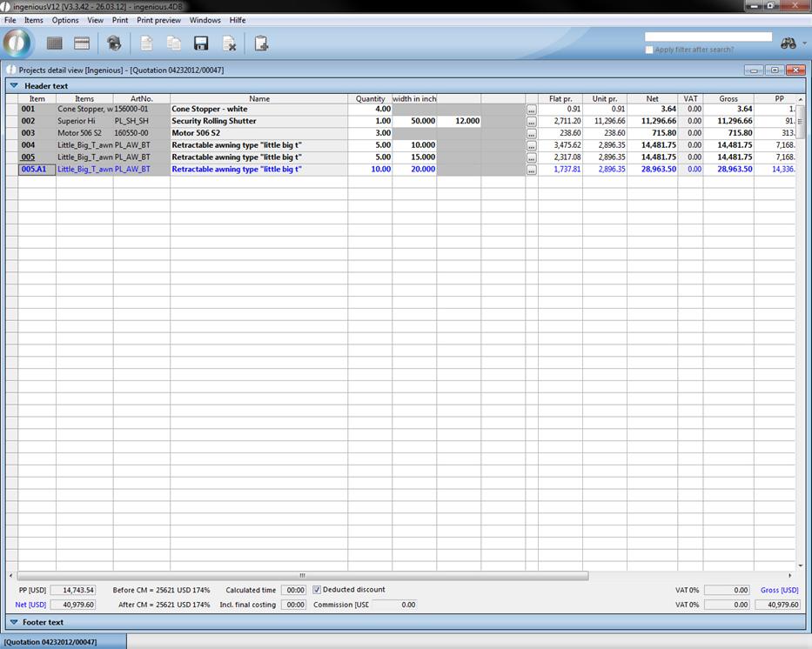Open the Options menu
This screenshot has width=812, height=649.
pos(65,20)
